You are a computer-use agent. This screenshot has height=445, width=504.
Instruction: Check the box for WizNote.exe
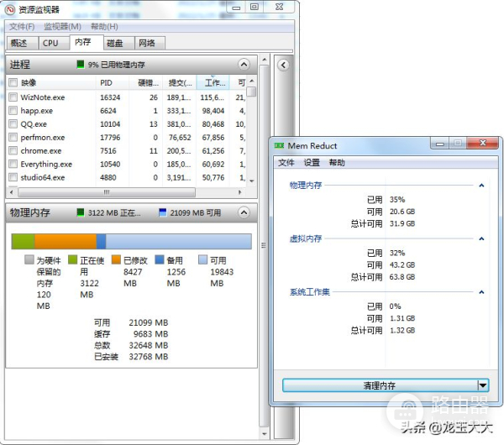click(x=13, y=97)
